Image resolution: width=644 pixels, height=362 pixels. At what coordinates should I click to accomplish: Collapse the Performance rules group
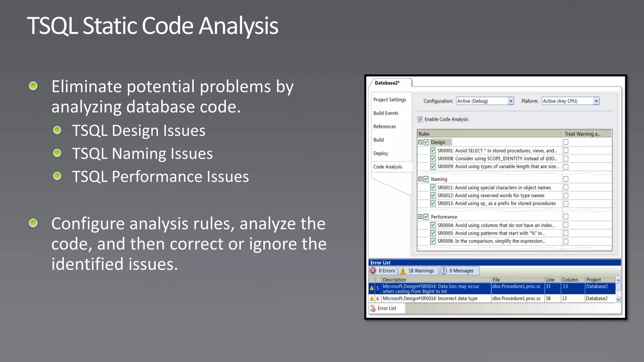point(420,217)
